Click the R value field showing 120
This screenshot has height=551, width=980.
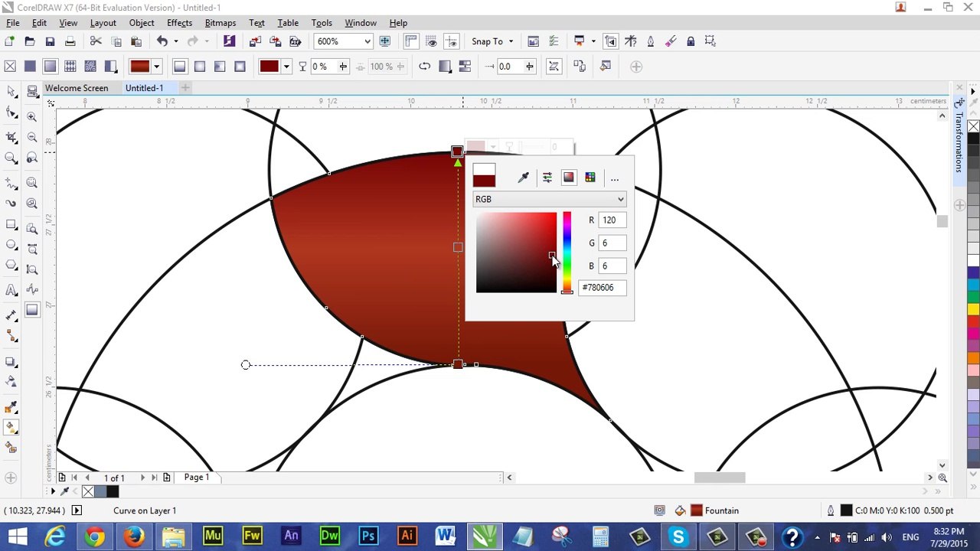612,220
